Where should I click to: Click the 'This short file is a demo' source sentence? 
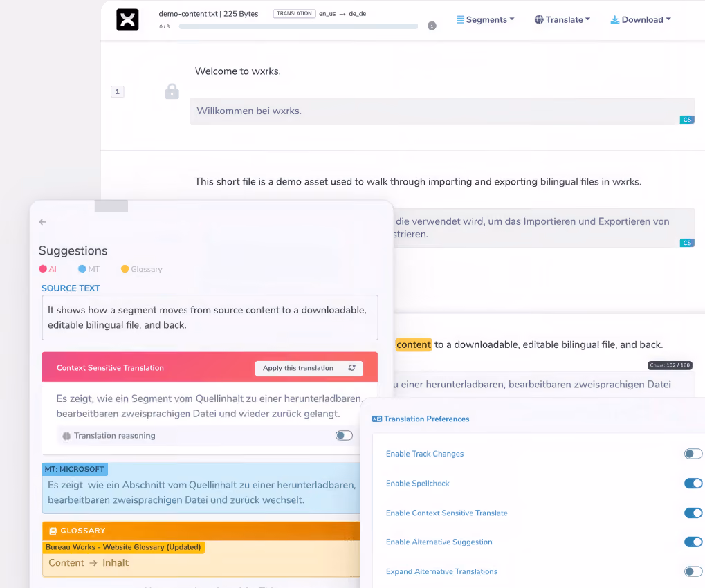(418, 182)
